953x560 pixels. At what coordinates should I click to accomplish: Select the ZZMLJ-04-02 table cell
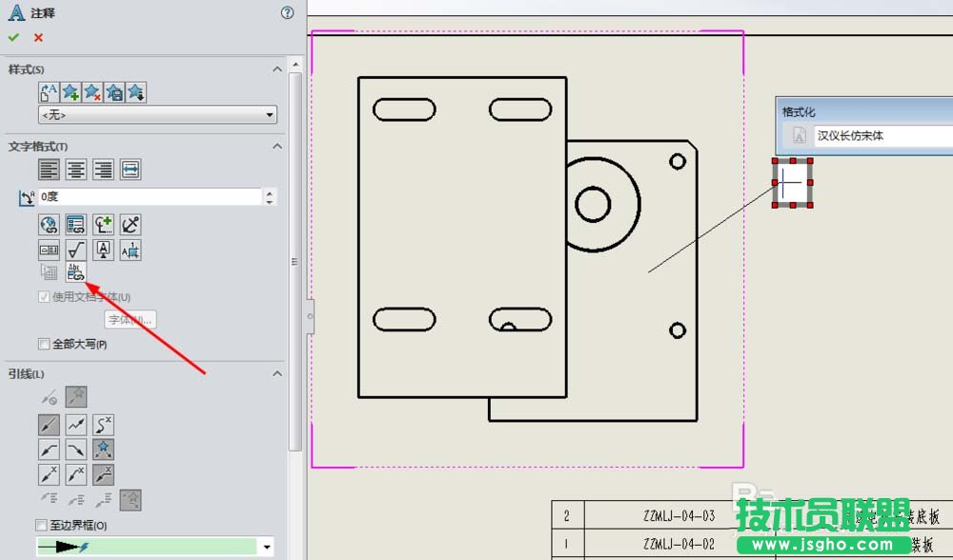click(679, 544)
